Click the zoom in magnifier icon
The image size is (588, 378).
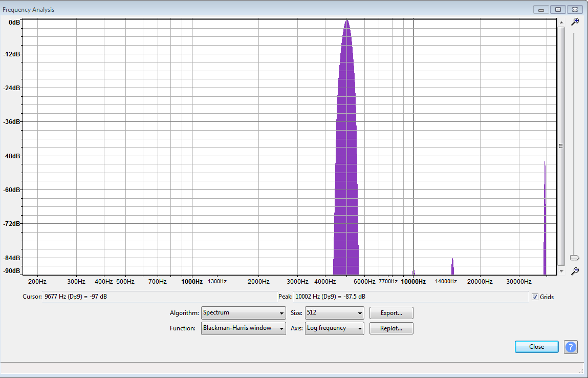pyautogui.click(x=575, y=22)
